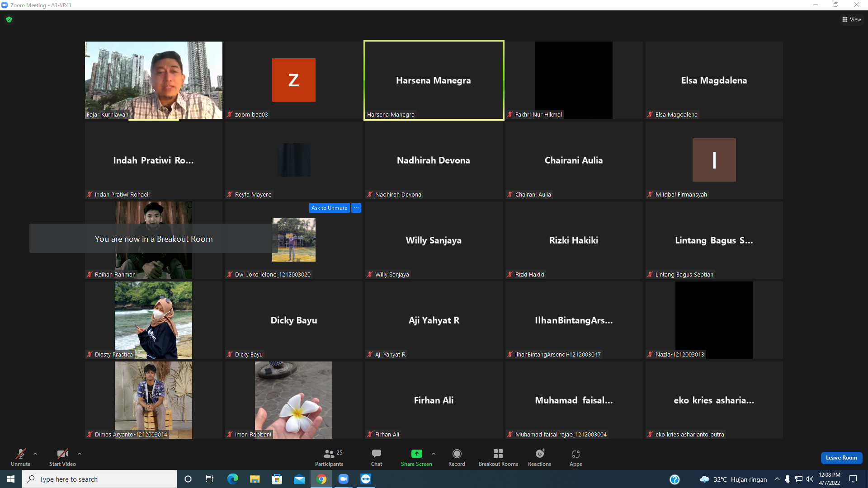Click the muted mic icon by Fakhri Nur Hikmal
This screenshot has width=868, height=488.
(510, 114)
